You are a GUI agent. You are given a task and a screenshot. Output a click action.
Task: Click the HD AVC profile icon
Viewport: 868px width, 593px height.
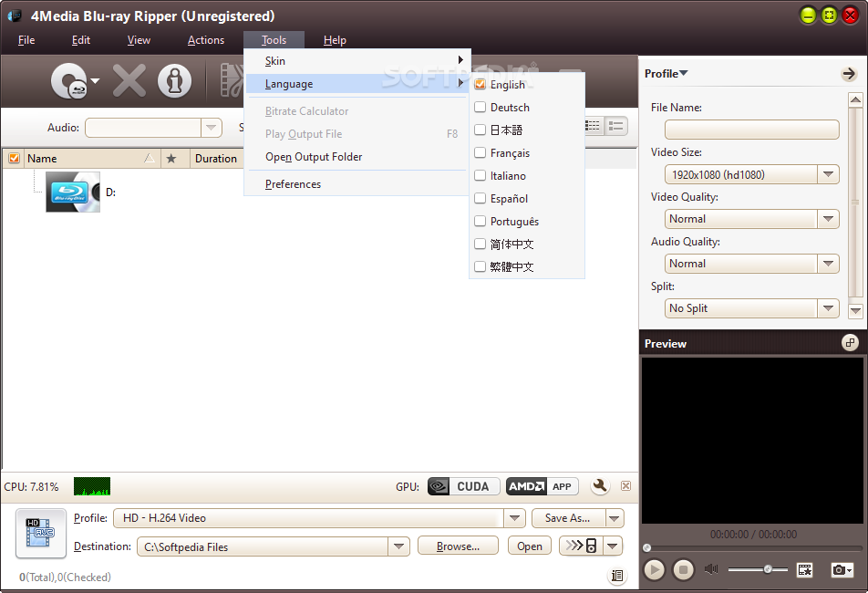pyautogui.click(x=41, y=533)
